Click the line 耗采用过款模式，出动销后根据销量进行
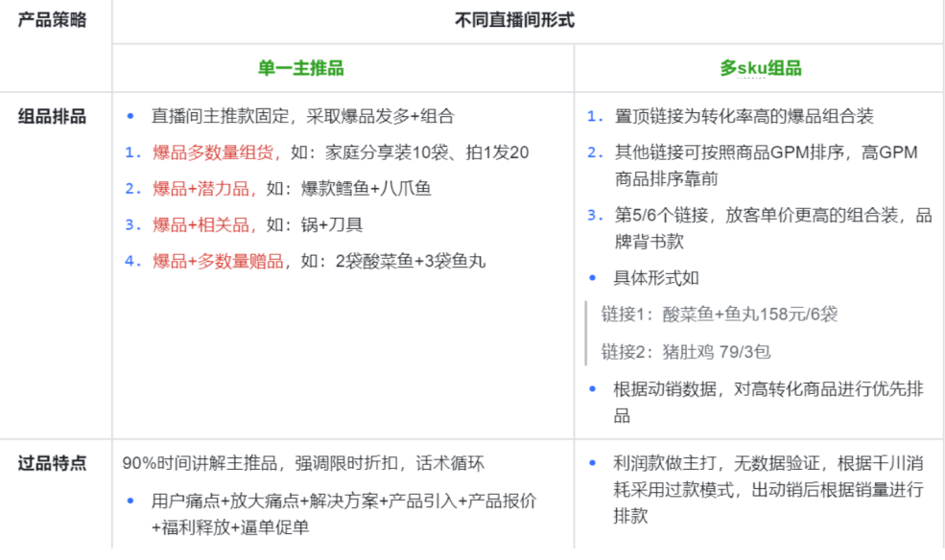This screenshot has width=945, height=560. [768, 490]
